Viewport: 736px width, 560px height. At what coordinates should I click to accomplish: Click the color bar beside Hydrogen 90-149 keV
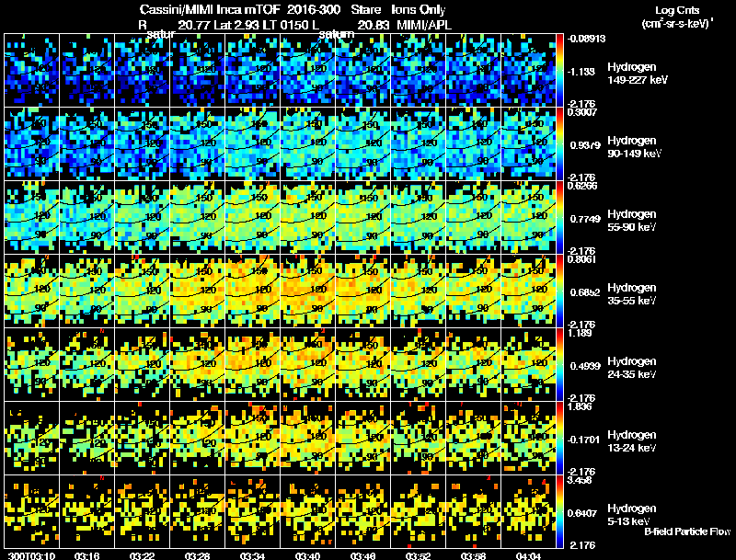pos(559,143)
